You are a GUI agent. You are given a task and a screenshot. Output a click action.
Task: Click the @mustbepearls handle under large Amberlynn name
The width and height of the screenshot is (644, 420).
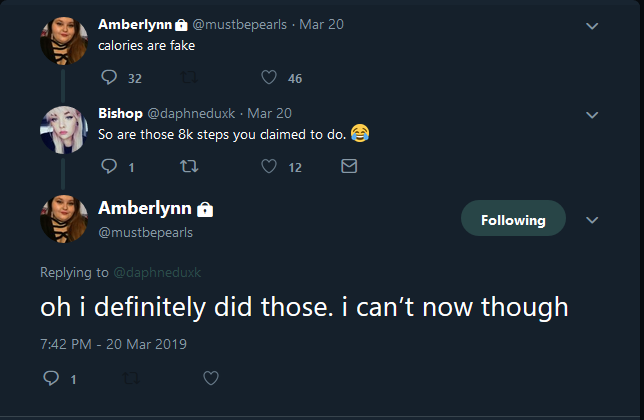pyautogui.click(x=145, y=232)
